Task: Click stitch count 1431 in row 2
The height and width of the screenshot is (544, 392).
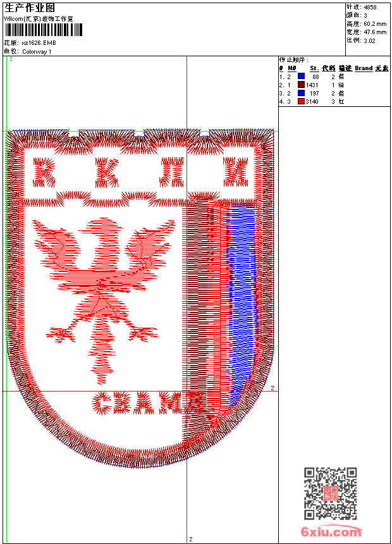Action: (x=312, y=85)
